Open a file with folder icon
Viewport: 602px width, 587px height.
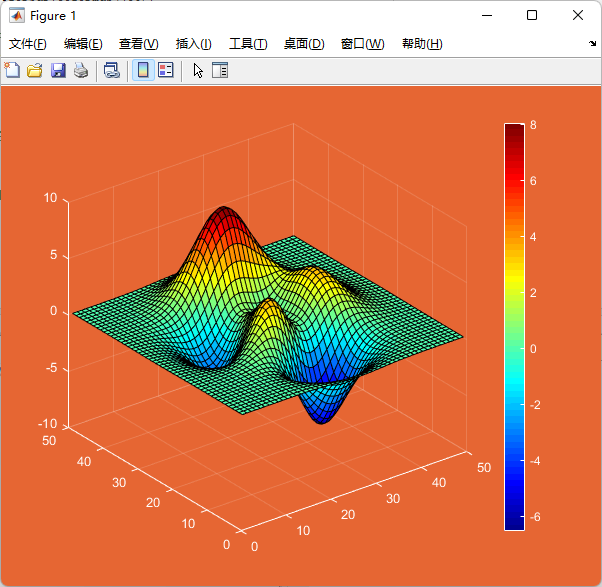pos(35,70)
